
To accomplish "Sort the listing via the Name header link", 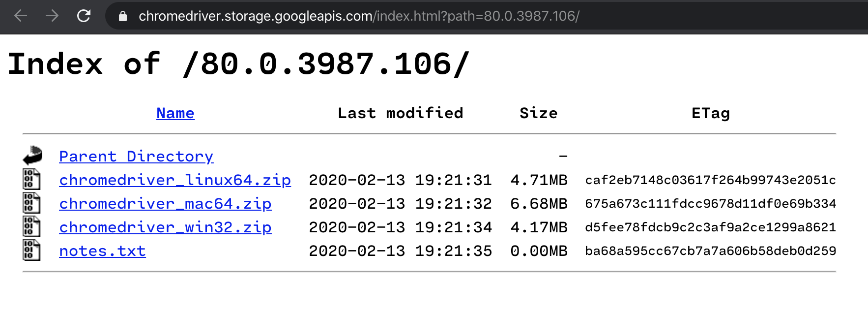I will [x=175, y=113].
